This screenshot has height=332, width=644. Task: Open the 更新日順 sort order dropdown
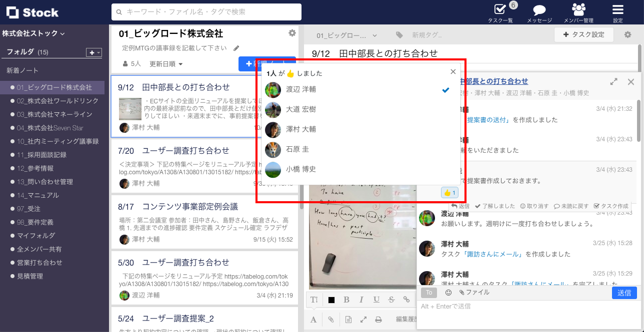pos(166,64)
